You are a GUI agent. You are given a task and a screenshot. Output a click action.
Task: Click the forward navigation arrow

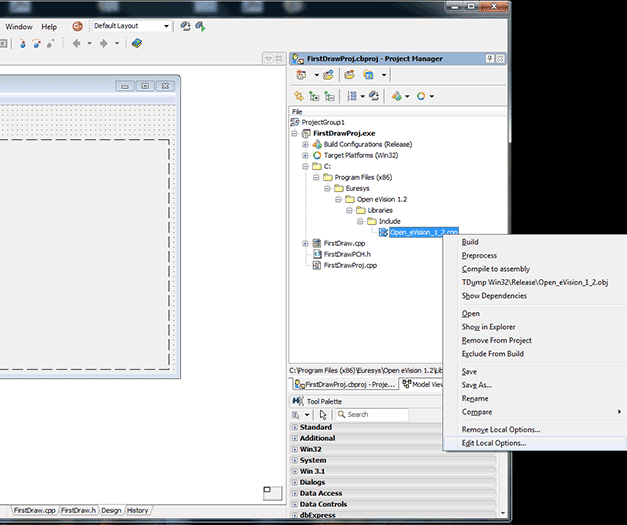(104, 43)
